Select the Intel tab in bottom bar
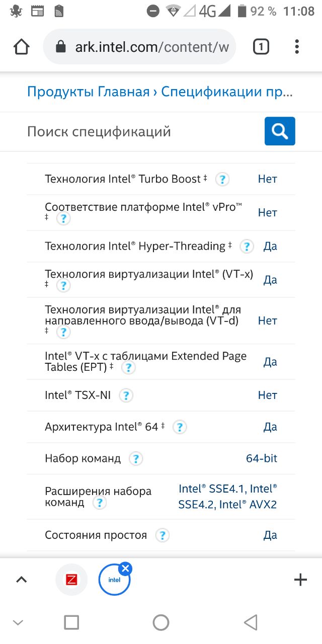Image resolution: width=322 pixels, height=644 pixels. pyautogui.click(x=114, y=580)
